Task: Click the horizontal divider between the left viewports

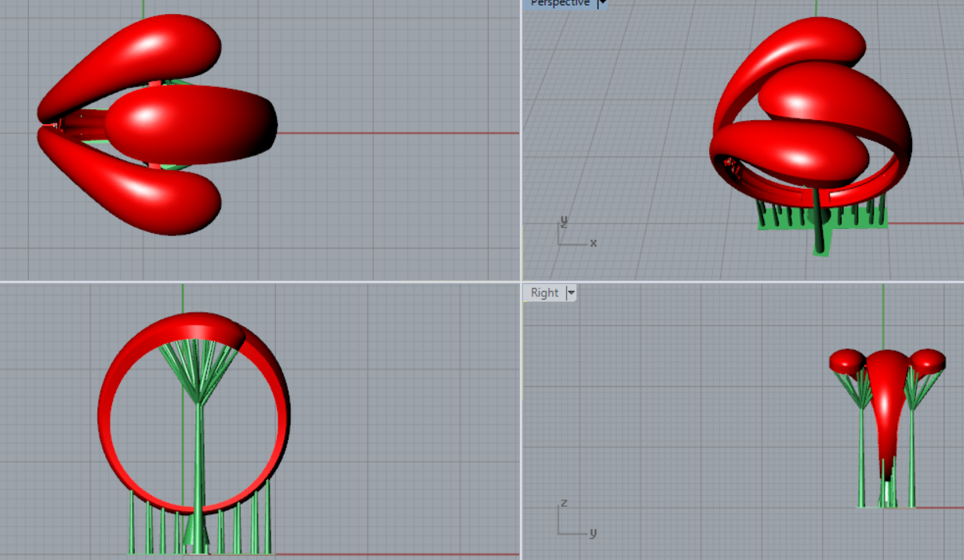Action: click(x=259, y=282)
